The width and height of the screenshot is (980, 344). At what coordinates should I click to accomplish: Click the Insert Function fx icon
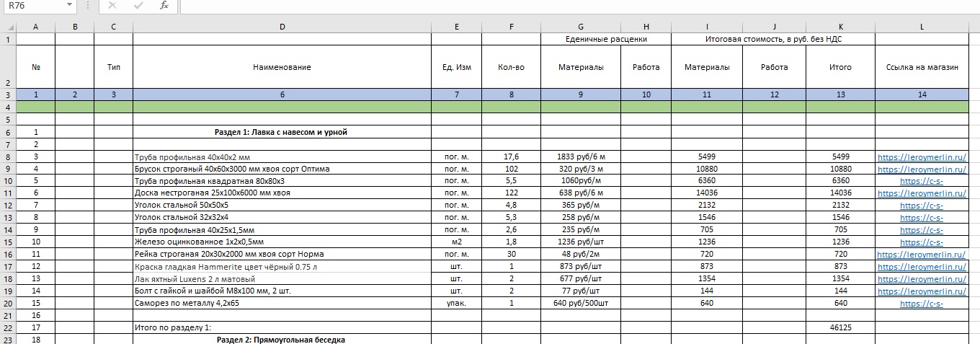(164, 6)
